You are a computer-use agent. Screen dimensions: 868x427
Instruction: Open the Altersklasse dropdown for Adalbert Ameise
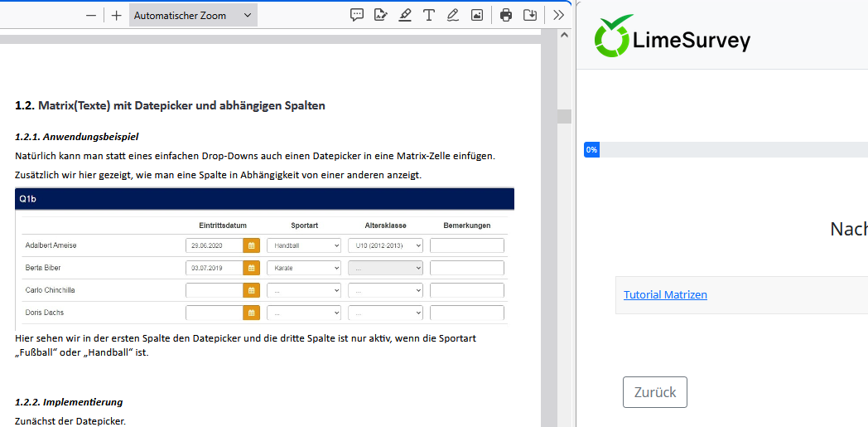click(385, 245)
